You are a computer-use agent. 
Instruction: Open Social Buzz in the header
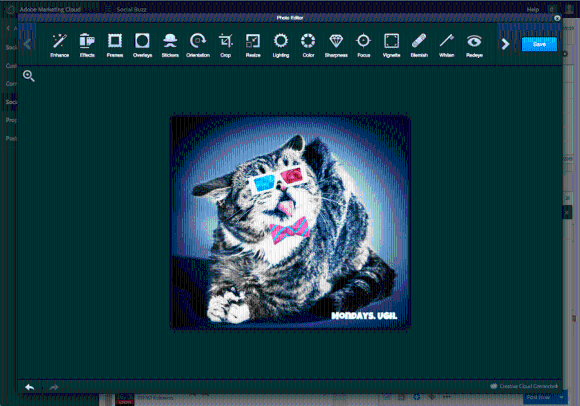coord(131,9)
